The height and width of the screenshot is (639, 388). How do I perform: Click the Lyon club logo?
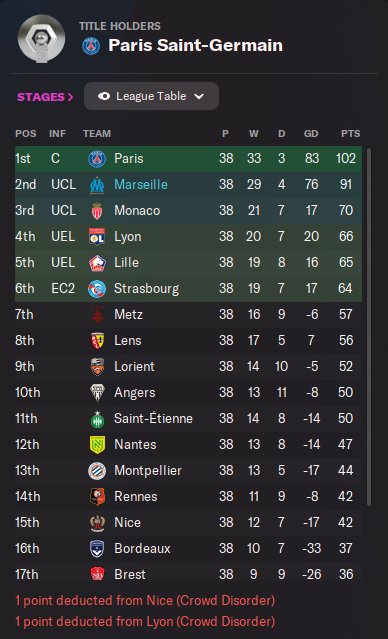click(97, 236)
